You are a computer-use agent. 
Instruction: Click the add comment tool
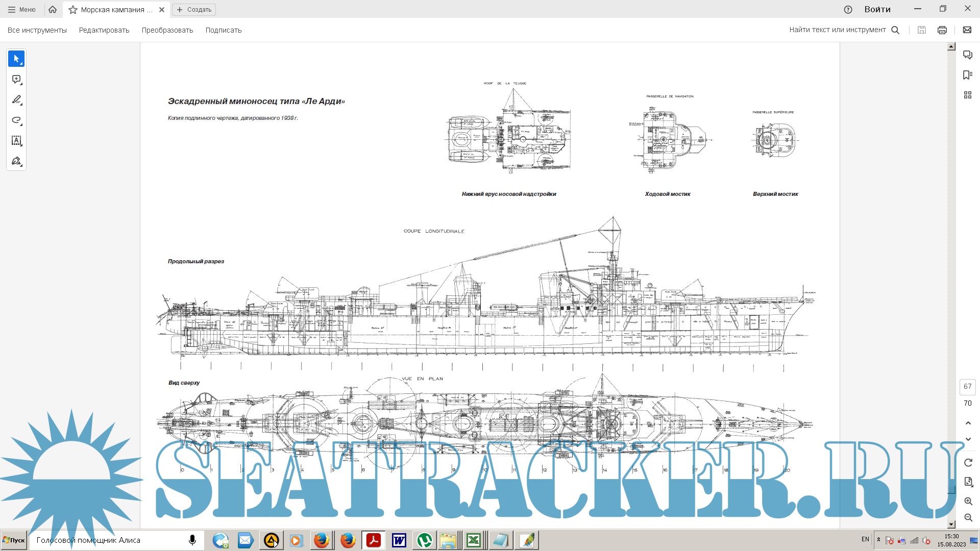[16, 79]
